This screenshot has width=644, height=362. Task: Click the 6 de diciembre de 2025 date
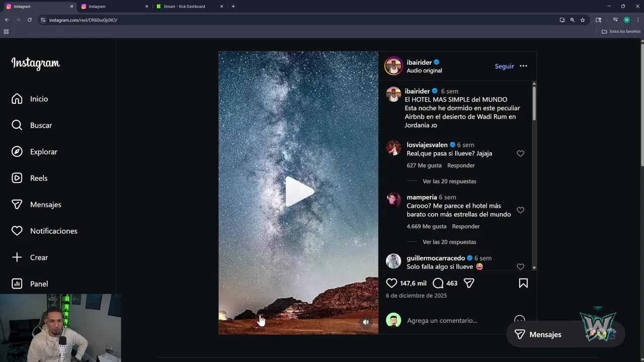416,296
